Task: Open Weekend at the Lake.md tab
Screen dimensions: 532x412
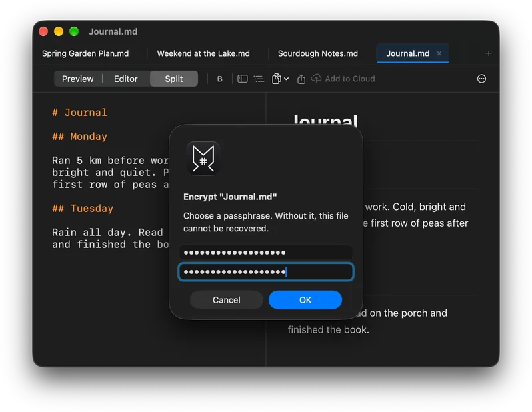Action: [203, 53]
